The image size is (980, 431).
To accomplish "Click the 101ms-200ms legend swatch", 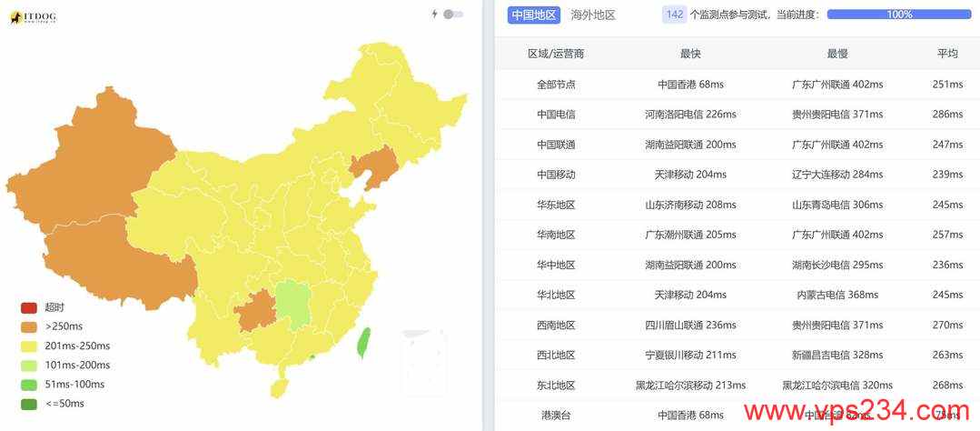I will [29, 366].
